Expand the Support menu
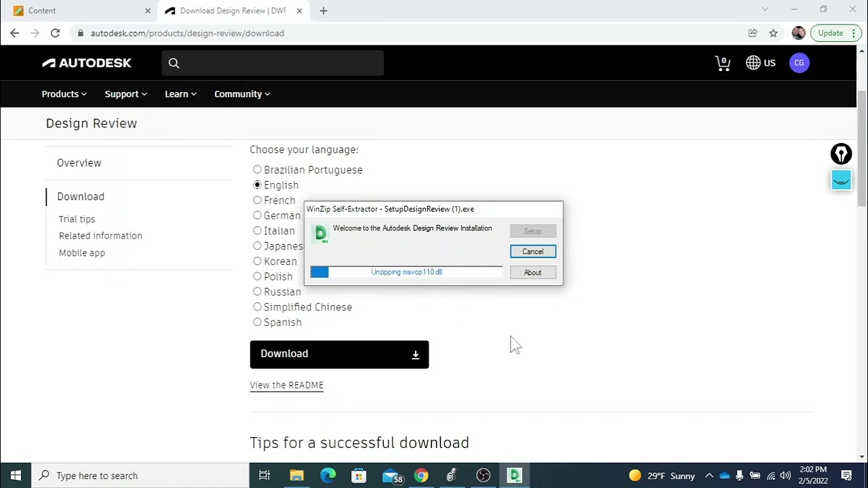 pos(126,94)
